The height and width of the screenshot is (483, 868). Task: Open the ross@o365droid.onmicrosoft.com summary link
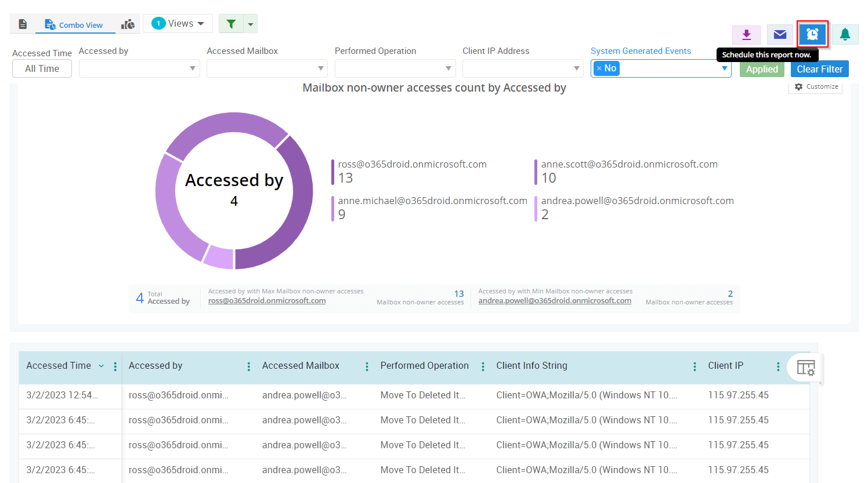click(x=267, y=301)
